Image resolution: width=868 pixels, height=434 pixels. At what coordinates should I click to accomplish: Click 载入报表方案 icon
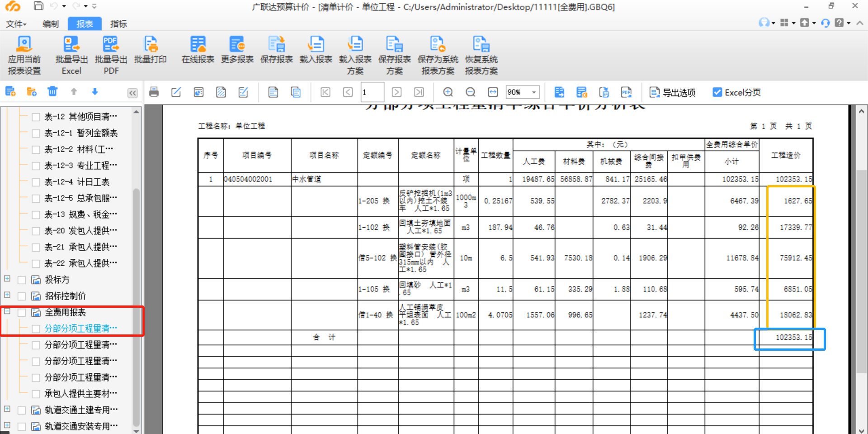pos(355,55)
